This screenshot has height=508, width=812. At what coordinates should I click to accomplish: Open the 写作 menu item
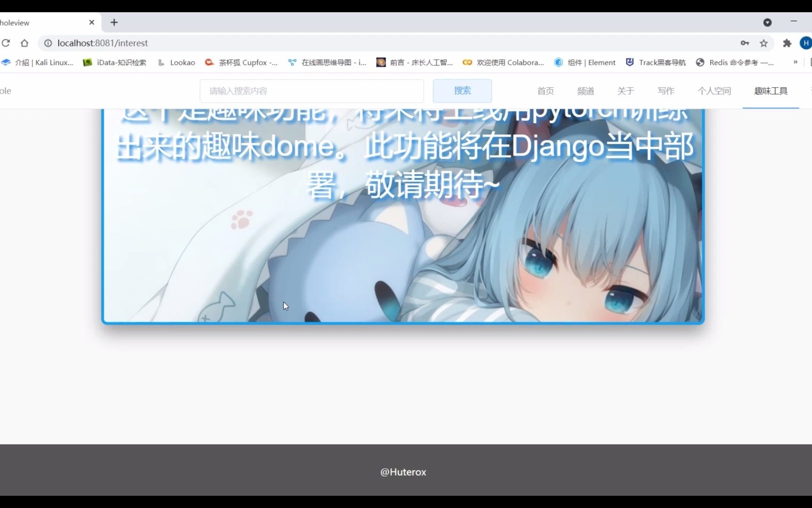pos(666,91)
